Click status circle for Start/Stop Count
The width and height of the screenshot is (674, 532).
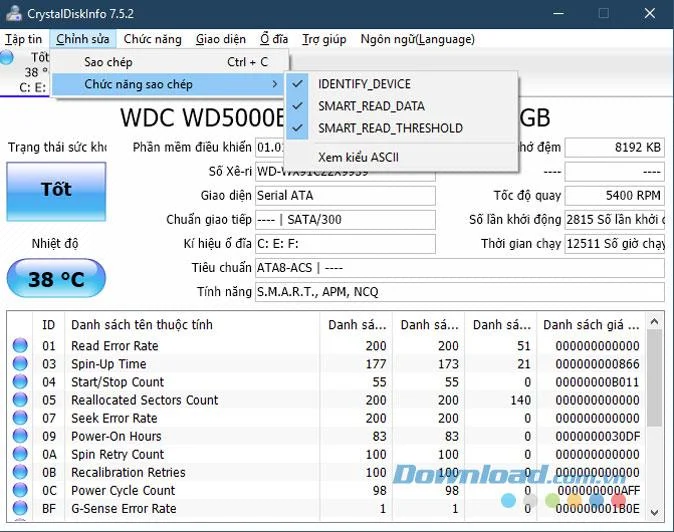[x=20, y=382]
